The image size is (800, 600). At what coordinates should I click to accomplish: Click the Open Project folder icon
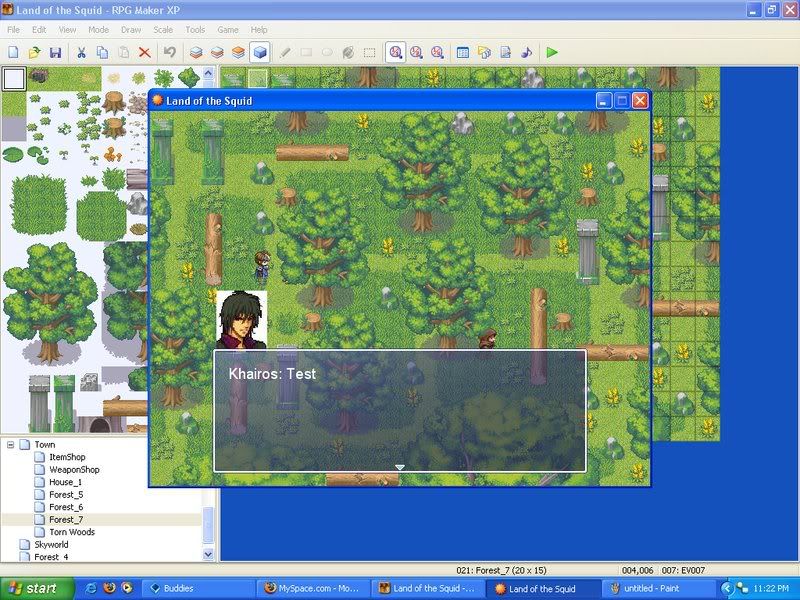(x=35, y=52)
